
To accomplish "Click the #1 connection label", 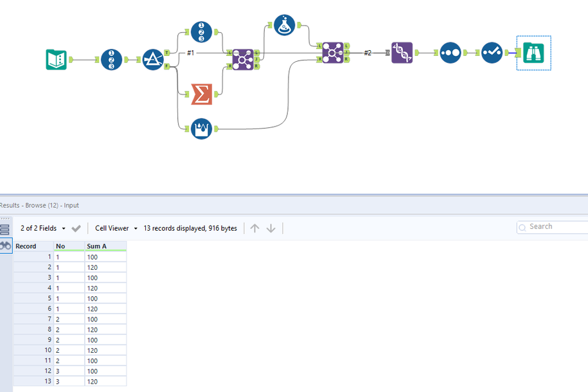I will [190, 53].
